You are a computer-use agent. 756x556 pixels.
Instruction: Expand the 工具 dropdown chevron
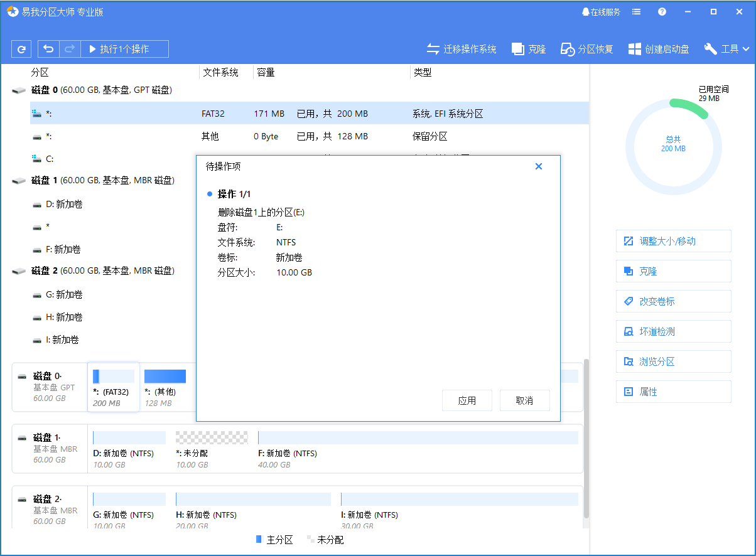[746, 48]
